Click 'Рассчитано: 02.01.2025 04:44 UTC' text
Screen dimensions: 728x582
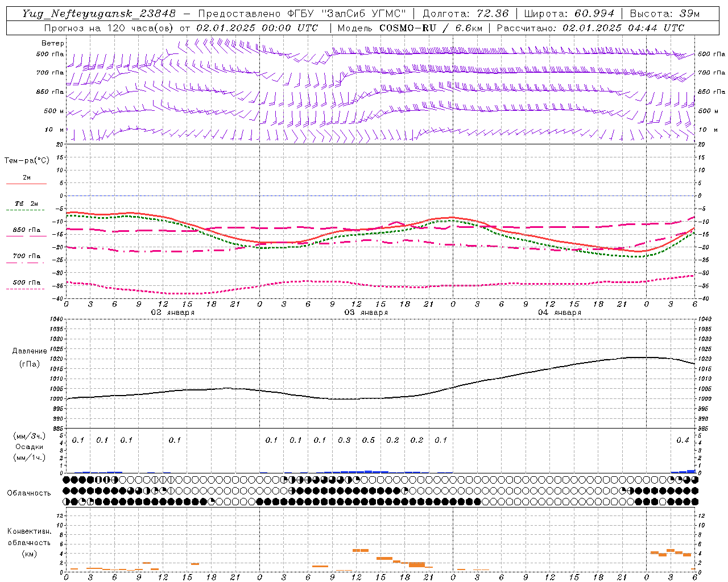tap(590, 28)
